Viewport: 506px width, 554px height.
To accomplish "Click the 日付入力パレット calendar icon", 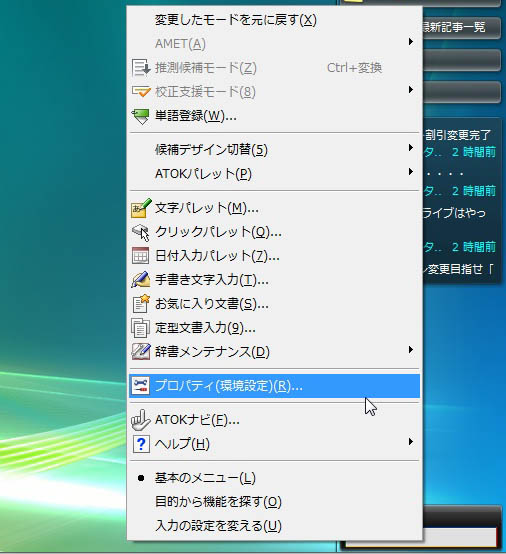I will coord(140,256).
